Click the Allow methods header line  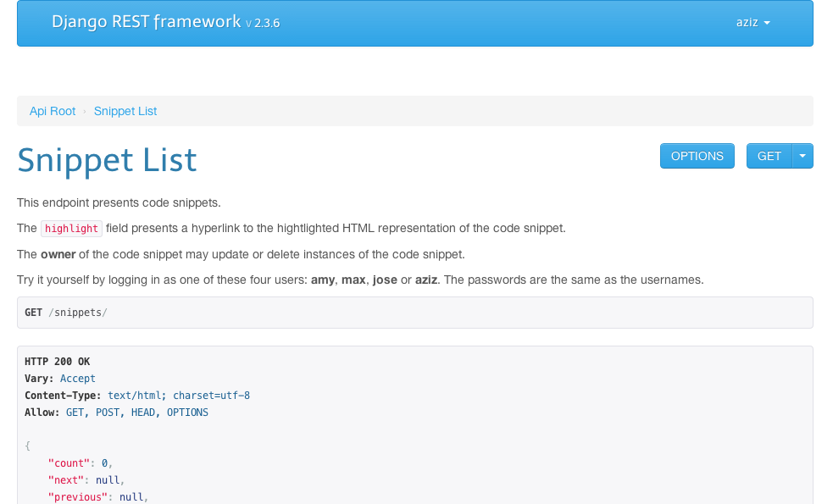point(116,413)
